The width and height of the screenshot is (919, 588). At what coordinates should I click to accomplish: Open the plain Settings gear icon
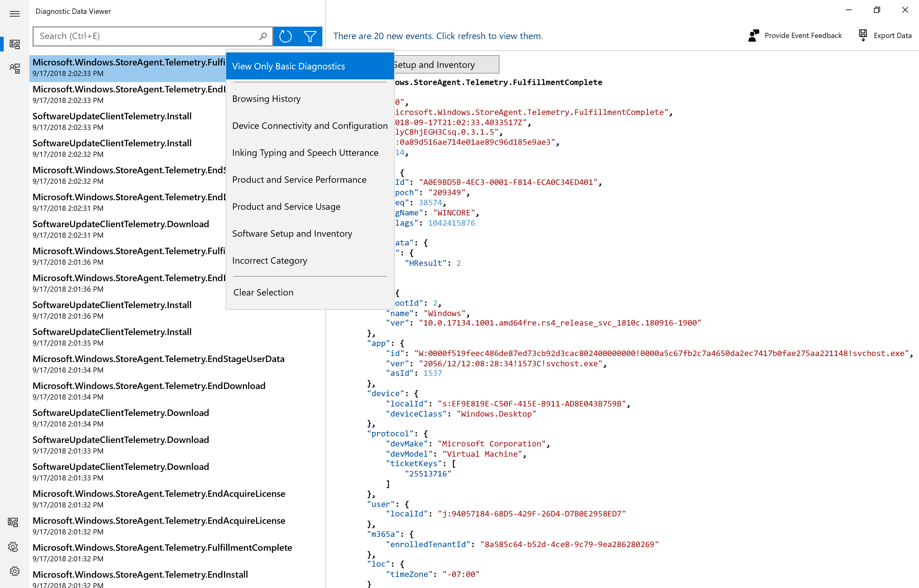(14, 571)
